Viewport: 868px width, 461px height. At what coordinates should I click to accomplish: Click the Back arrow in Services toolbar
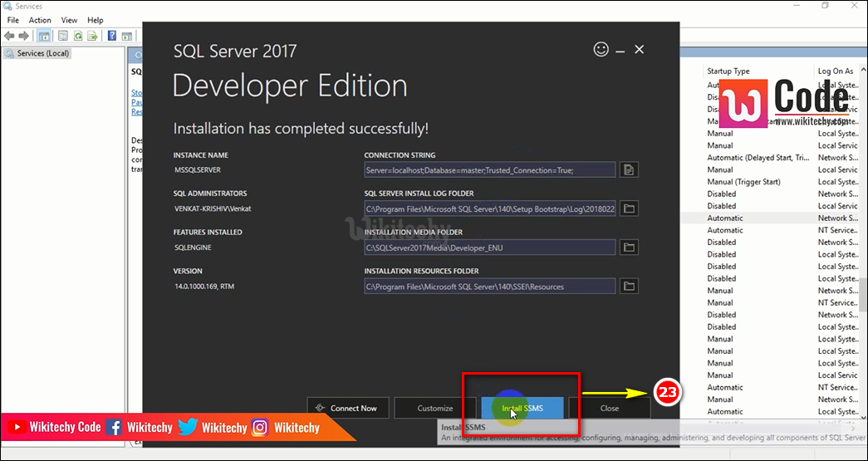tap(9, 36)
